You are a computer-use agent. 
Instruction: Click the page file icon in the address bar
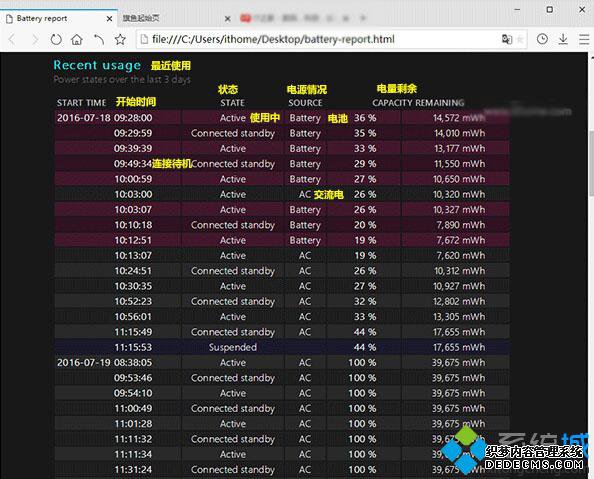[144, 39]
